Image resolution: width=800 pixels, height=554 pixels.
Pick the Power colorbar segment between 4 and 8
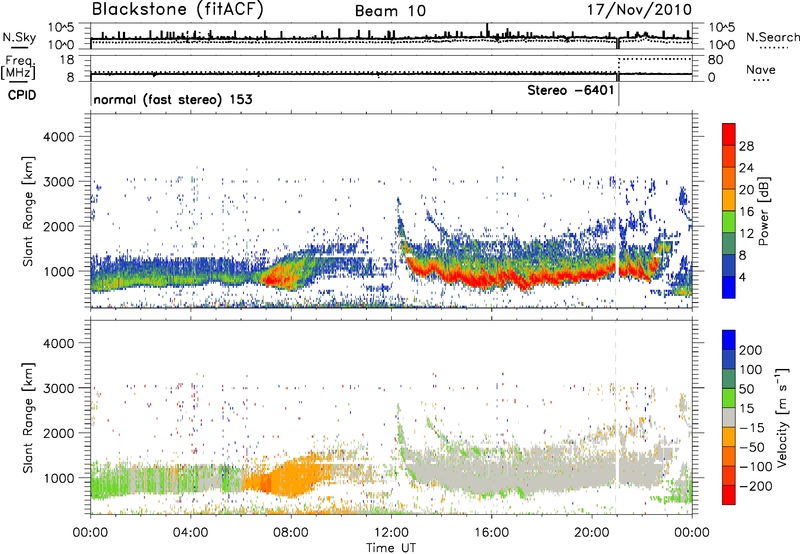click(x=729, y=266)
